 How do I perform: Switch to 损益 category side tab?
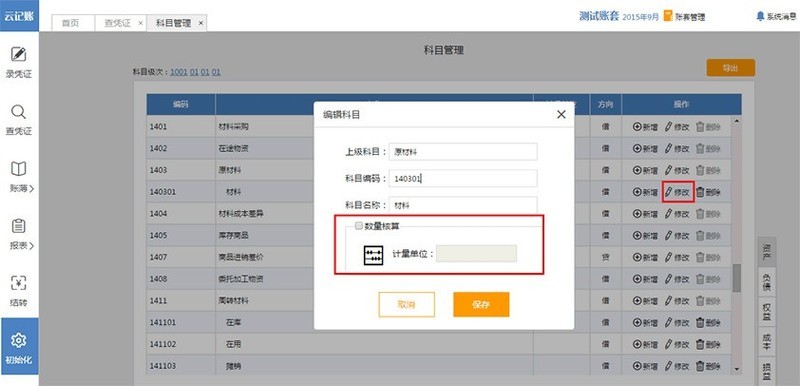tap(766, 371)
